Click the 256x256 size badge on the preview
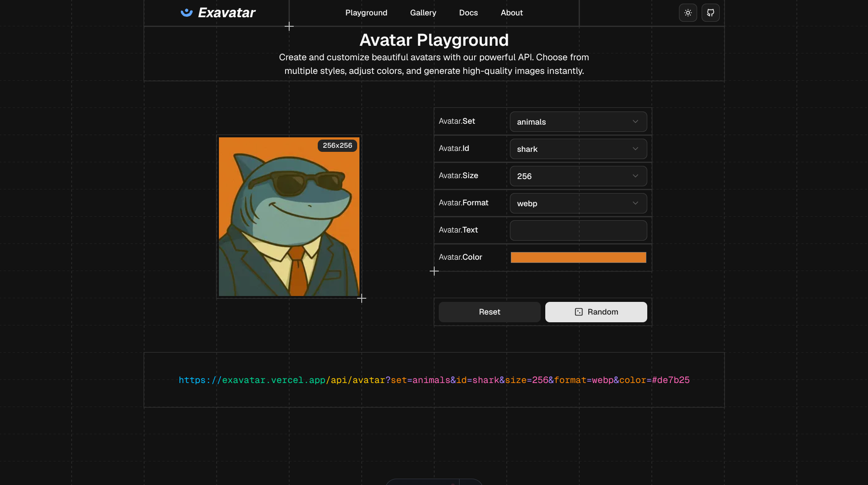 pos(337,145)
